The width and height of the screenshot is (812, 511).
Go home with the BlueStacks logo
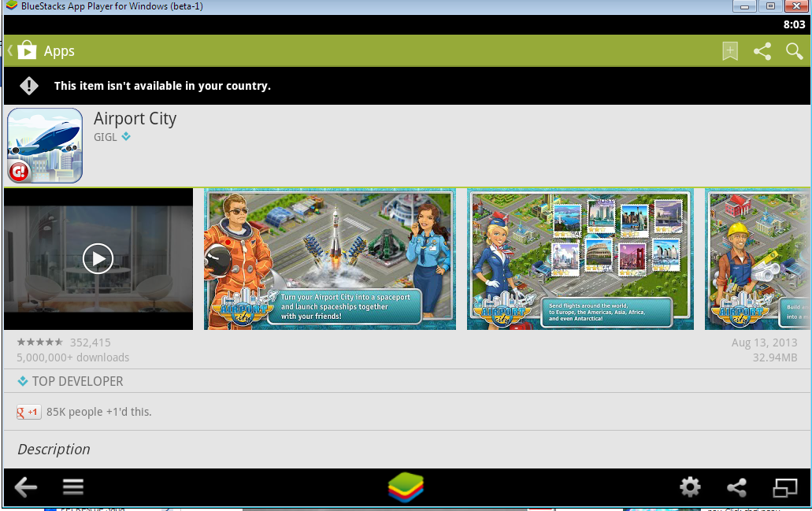(x=406, y=487)
